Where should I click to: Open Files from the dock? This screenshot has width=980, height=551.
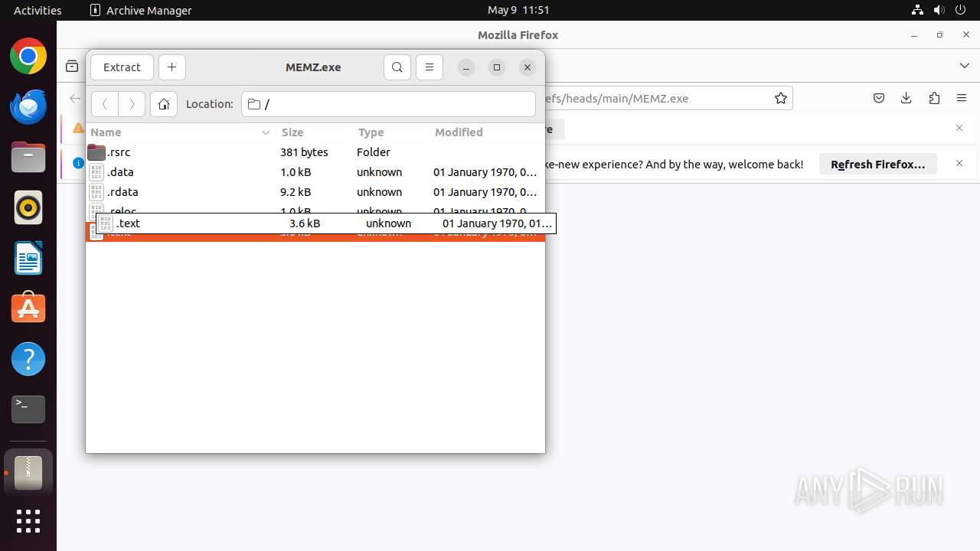tap(28, 157)
